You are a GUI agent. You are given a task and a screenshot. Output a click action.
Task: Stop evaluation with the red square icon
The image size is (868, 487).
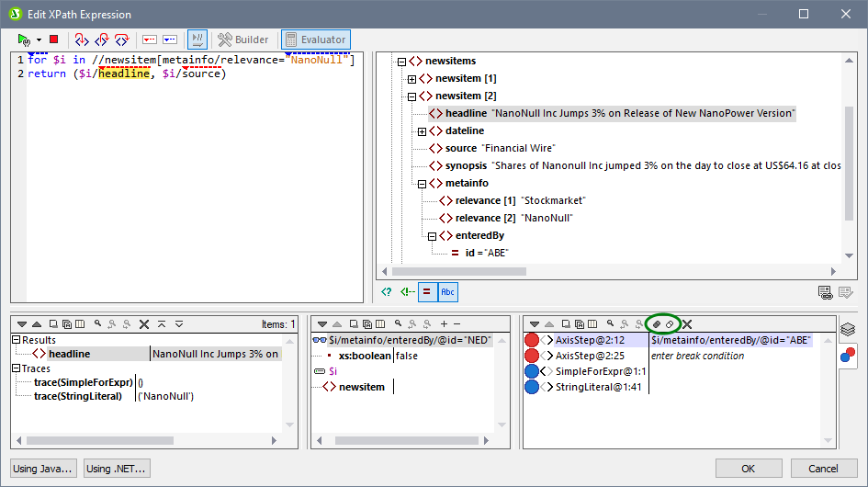tap(54, 40)
